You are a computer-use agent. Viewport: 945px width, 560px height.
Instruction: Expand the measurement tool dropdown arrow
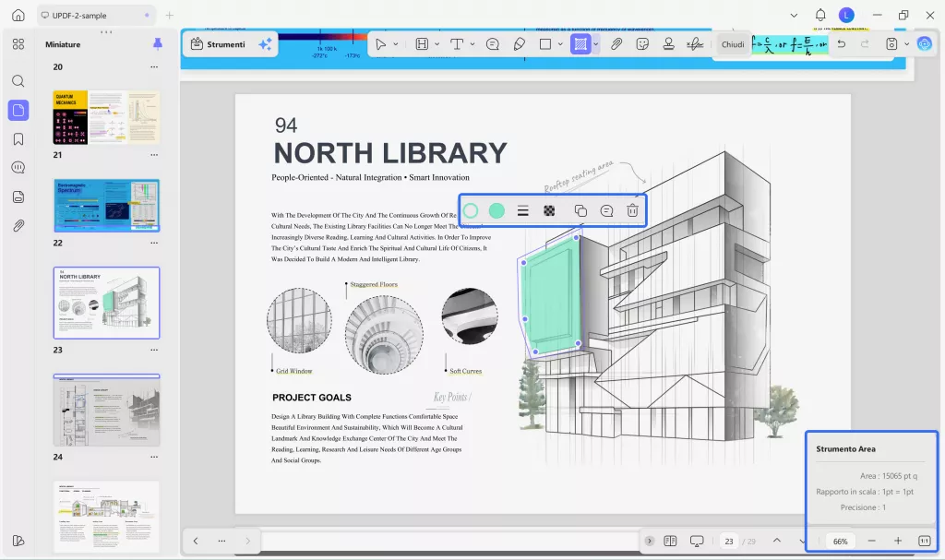pos(596,44)
